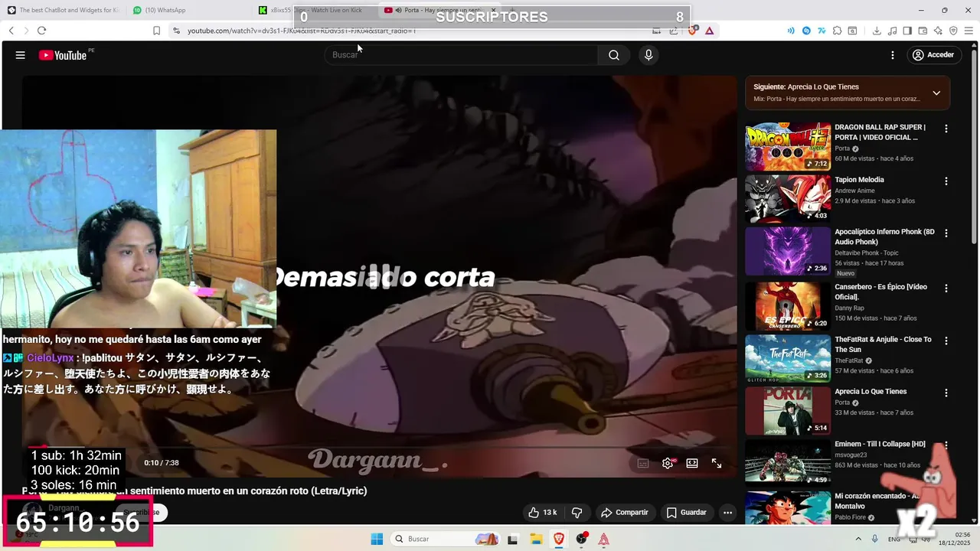Open Leo AI sparkle icon
Screen dimensions: 980x551
[938, 31]
